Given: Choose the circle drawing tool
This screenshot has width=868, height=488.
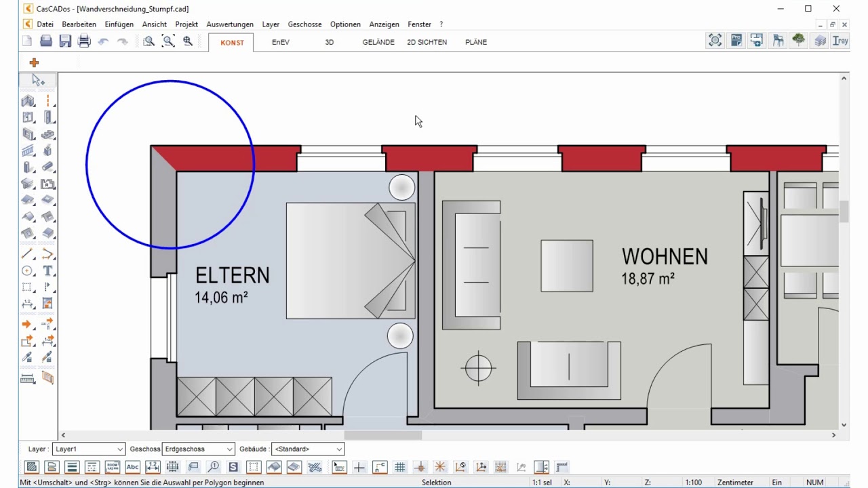Looking at the screenshot, I should pyautogui.click(x=28, y=270).
